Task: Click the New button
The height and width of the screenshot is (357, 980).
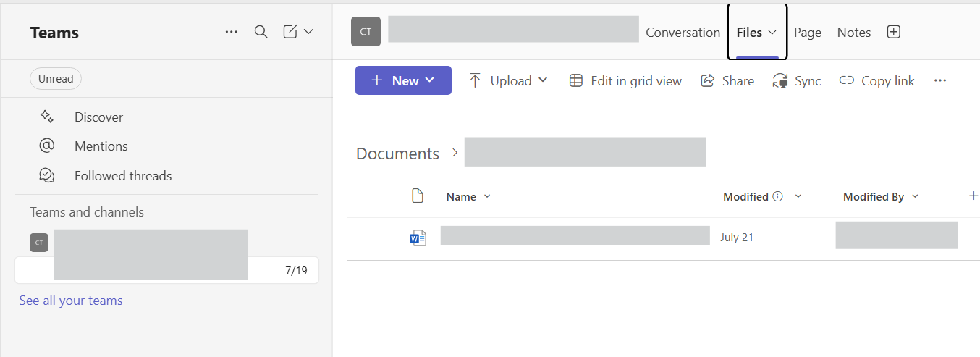Action: pyautogui.click(x=403, y=80)
